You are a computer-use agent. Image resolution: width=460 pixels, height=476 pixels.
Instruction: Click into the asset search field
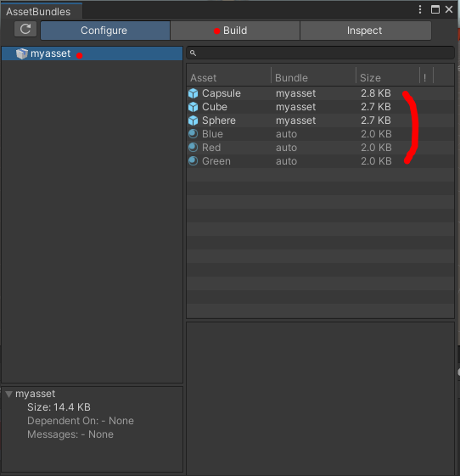pyautogui.click(x=320, y=53)
